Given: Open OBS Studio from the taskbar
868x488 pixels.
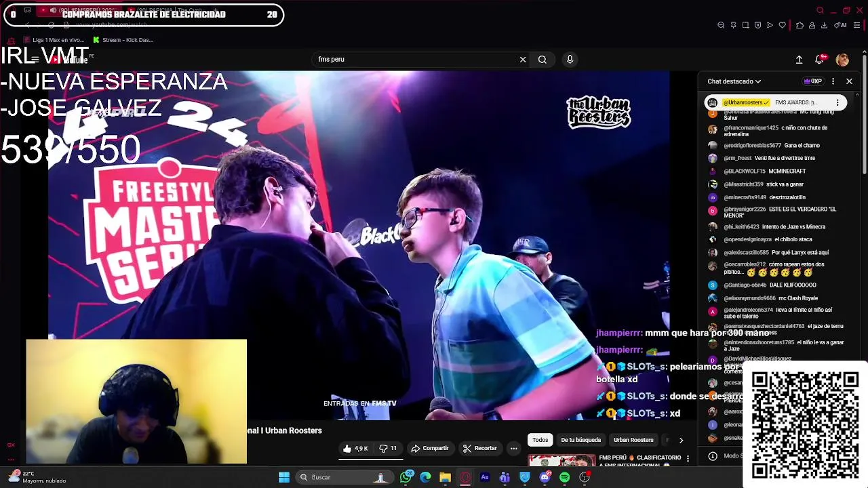Looking at the screenshot, I should [x=585, y=477].
